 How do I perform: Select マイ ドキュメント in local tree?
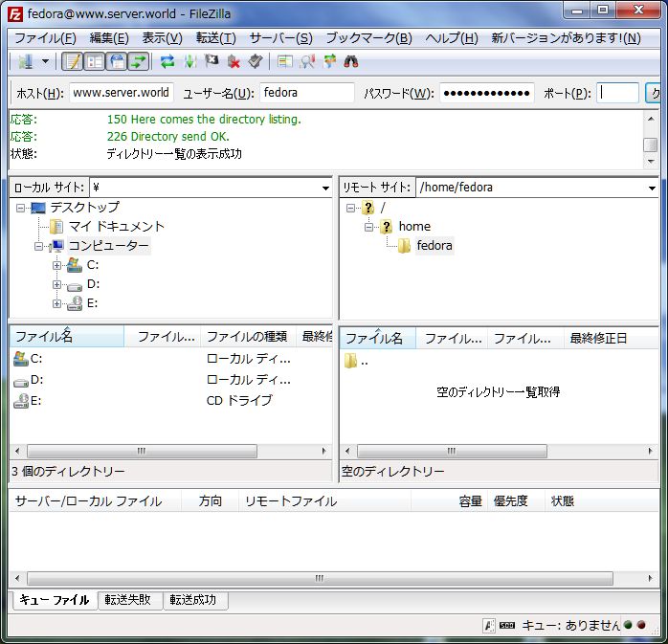click(117, 227)
